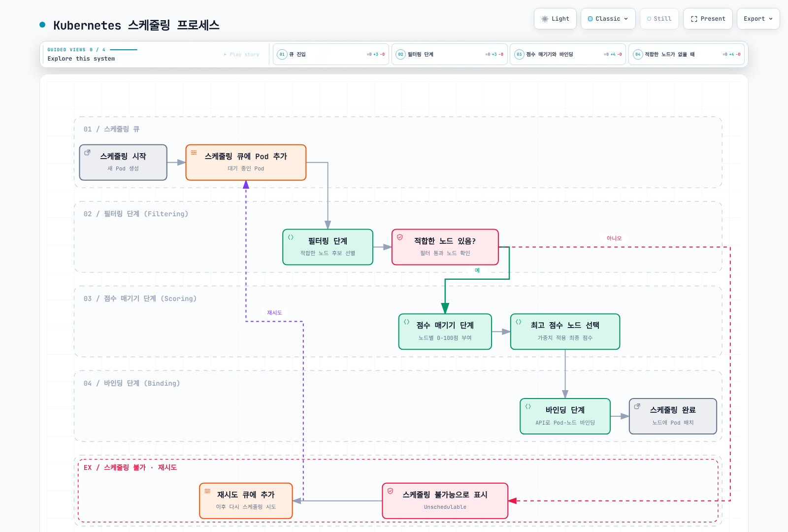This screenshot has width=788, height=532.
Task: Click the Explore this system text
Action: tap(81, 59)
